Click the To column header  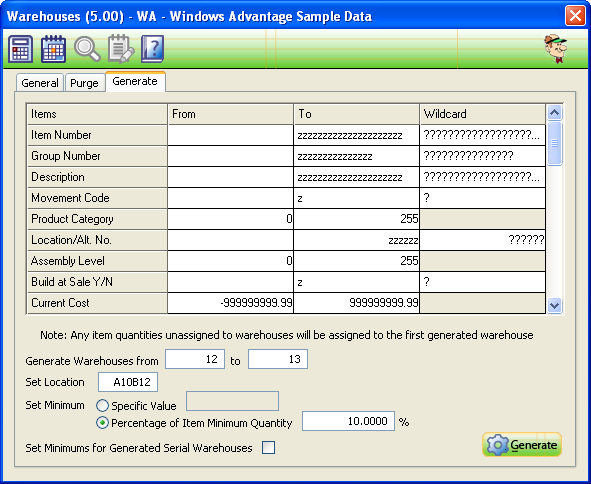tap(357, 114)
